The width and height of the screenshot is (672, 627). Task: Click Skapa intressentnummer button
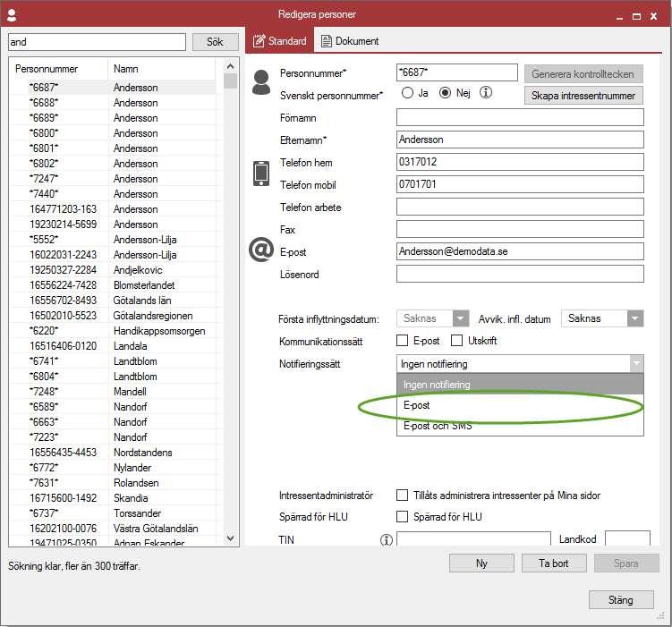[583, 95]
